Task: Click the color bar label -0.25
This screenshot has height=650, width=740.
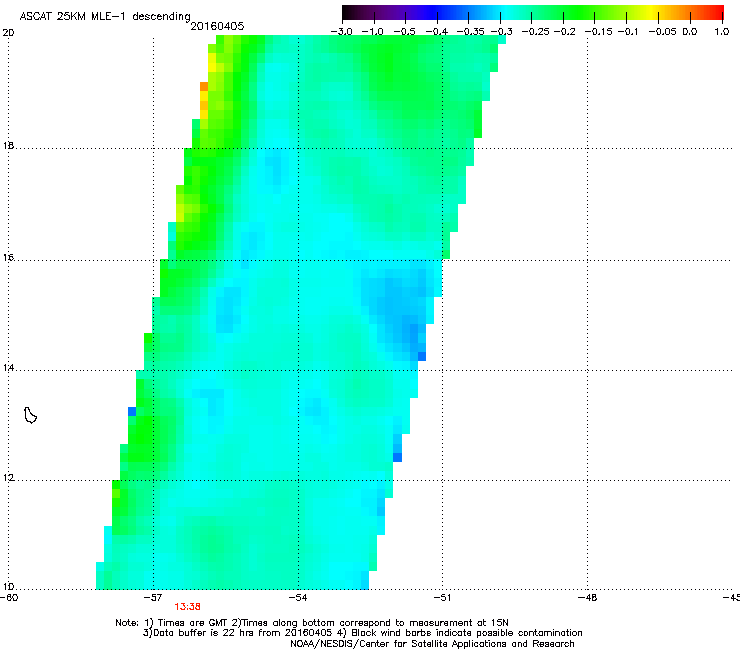Action: [535, 32]
